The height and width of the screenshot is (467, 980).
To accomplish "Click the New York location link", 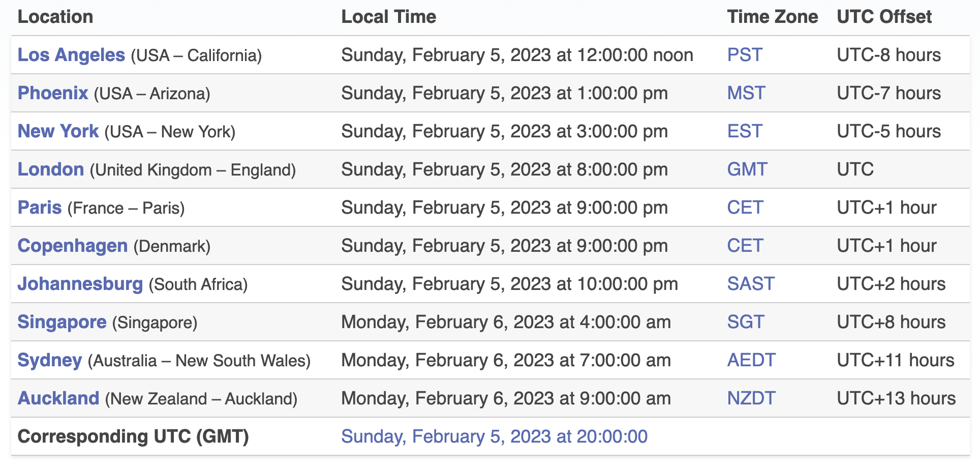I will pyautogui.click(x=58, y=131).
